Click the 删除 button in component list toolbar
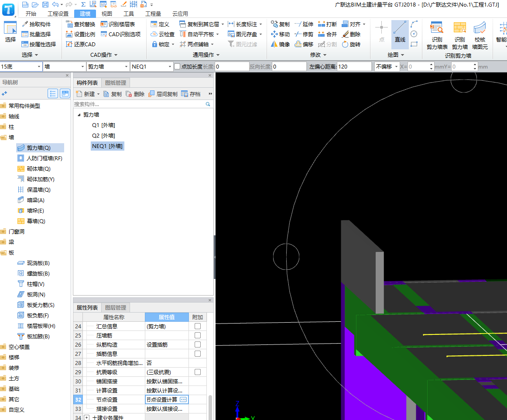The width and height of the screenshot is (507, 420). tap(135, 94)
